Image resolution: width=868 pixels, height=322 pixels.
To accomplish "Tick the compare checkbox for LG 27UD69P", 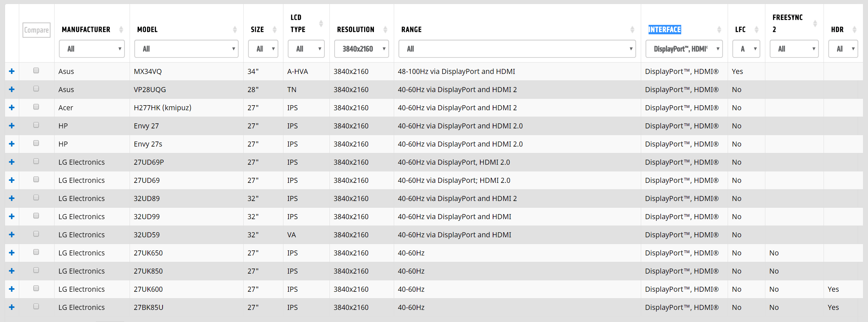I will 36,162.
